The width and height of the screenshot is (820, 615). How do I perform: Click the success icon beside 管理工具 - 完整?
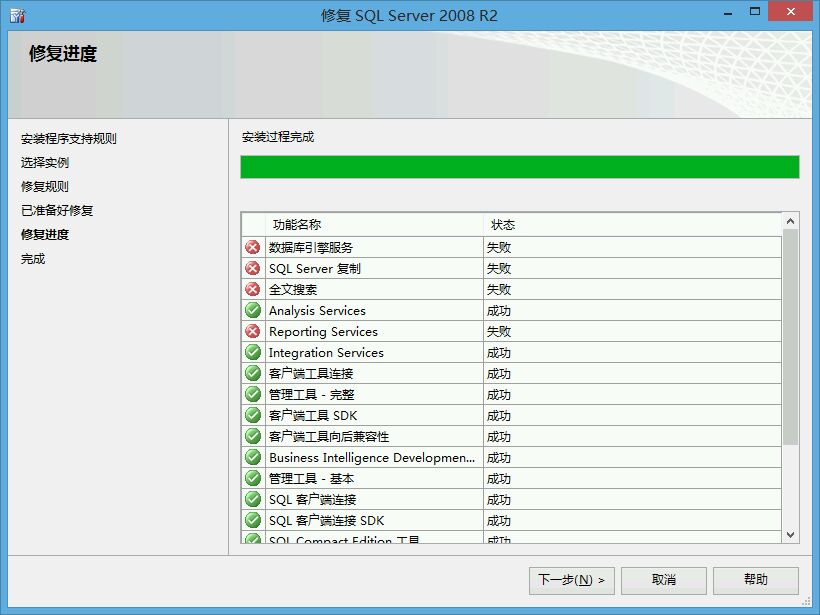click(253, 394)
